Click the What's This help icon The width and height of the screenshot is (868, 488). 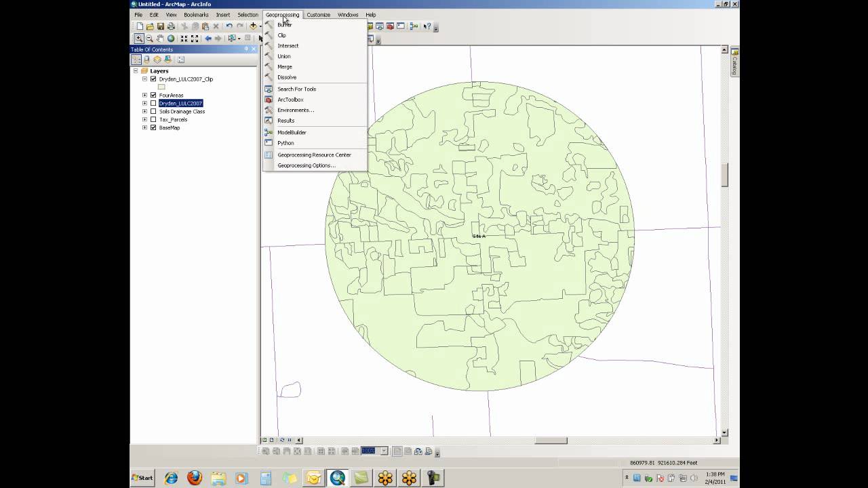[x=427, y=26]
